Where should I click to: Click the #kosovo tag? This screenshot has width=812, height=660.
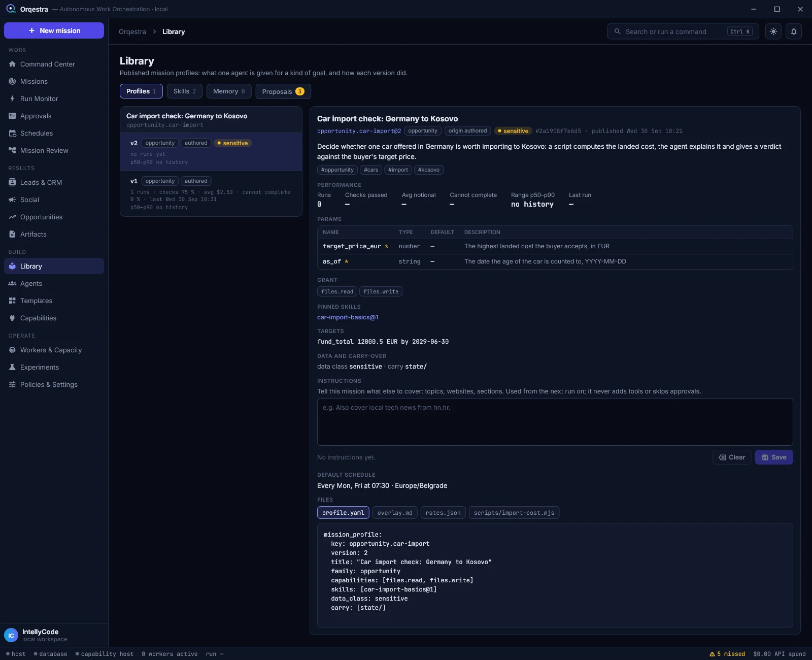(429, 170)
